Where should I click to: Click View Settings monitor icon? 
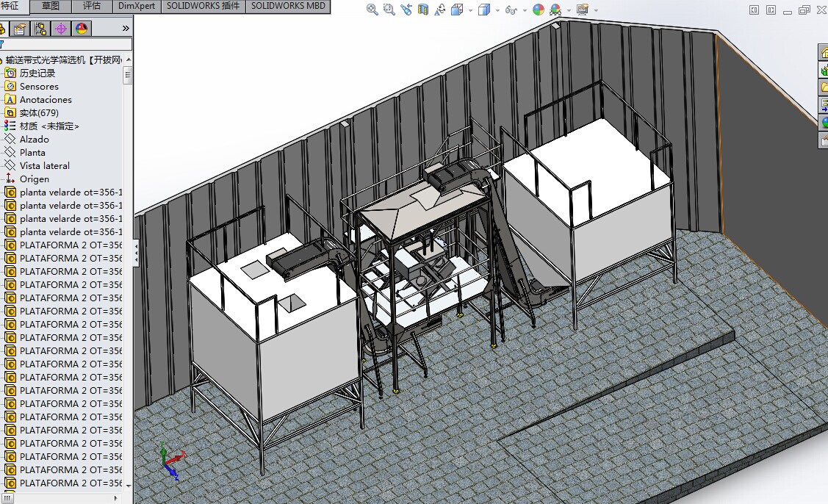point(583,10)
